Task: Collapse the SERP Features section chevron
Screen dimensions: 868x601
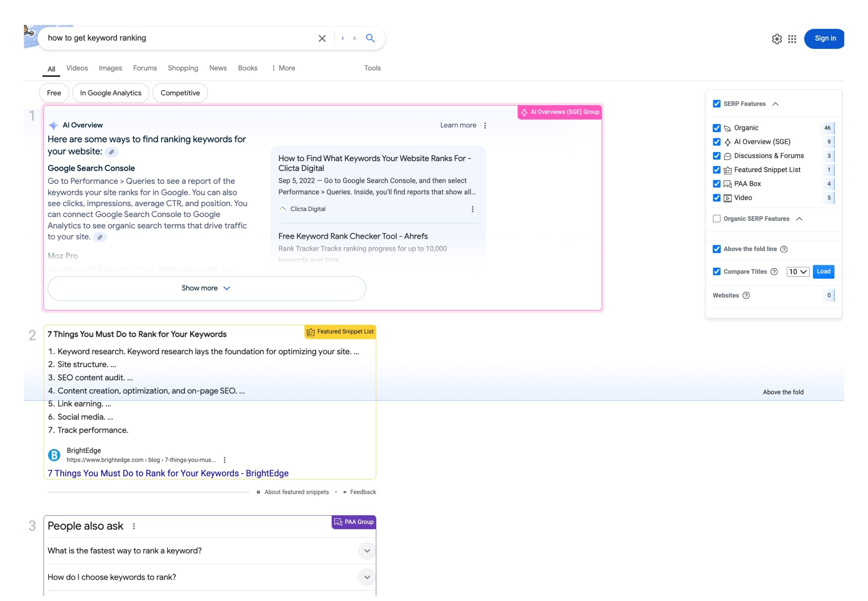Action: 775,104
